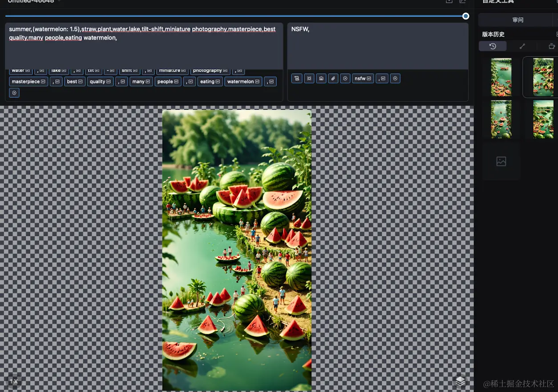Click the circle target icon after nsfw tag
The height and width of the screenshot is (392, 558).
395,79
